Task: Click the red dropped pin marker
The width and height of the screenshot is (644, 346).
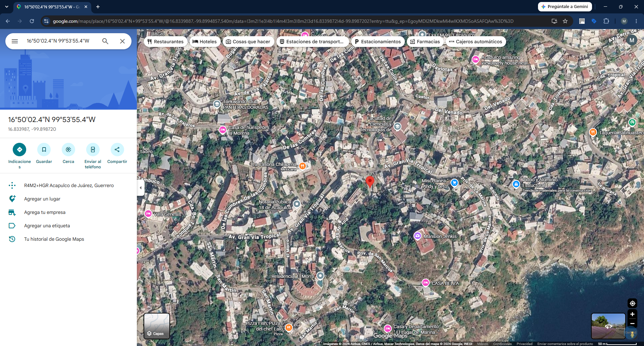Action: 370,182
